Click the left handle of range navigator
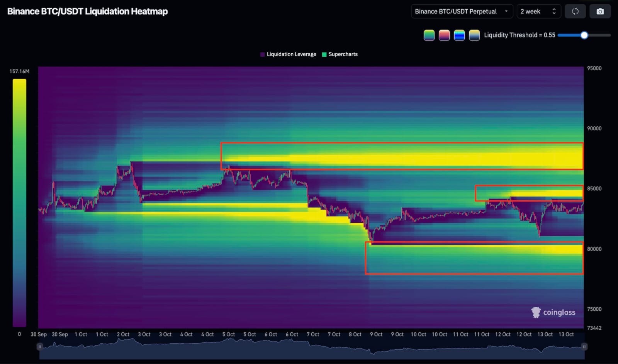The image size is (618, 364). click(39, 347)
